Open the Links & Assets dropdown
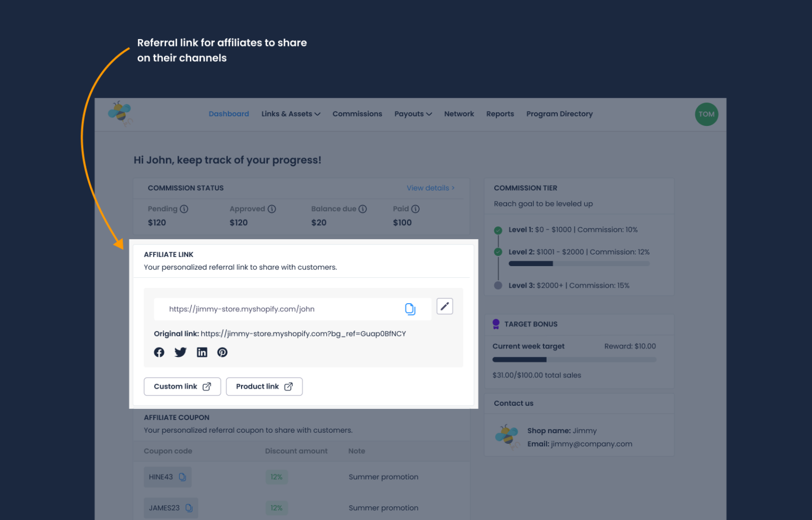The height and width of the screenshot is (520, 812). [x=291, y=114]
